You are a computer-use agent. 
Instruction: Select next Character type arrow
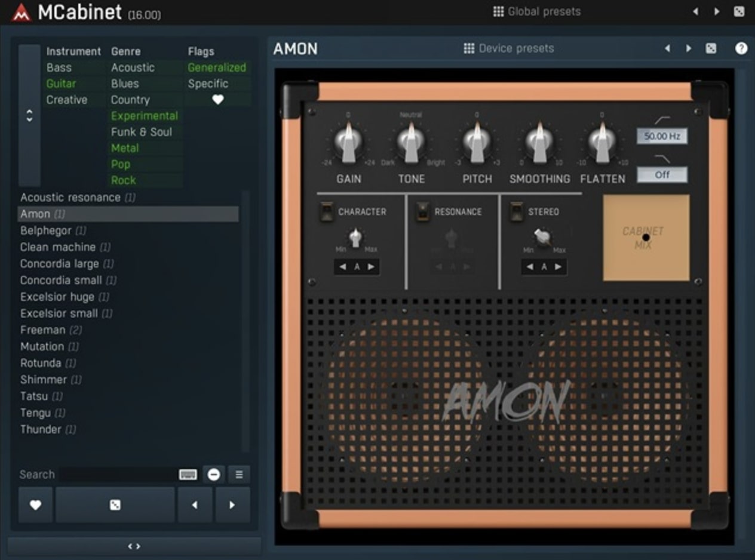tap(371, 267)
